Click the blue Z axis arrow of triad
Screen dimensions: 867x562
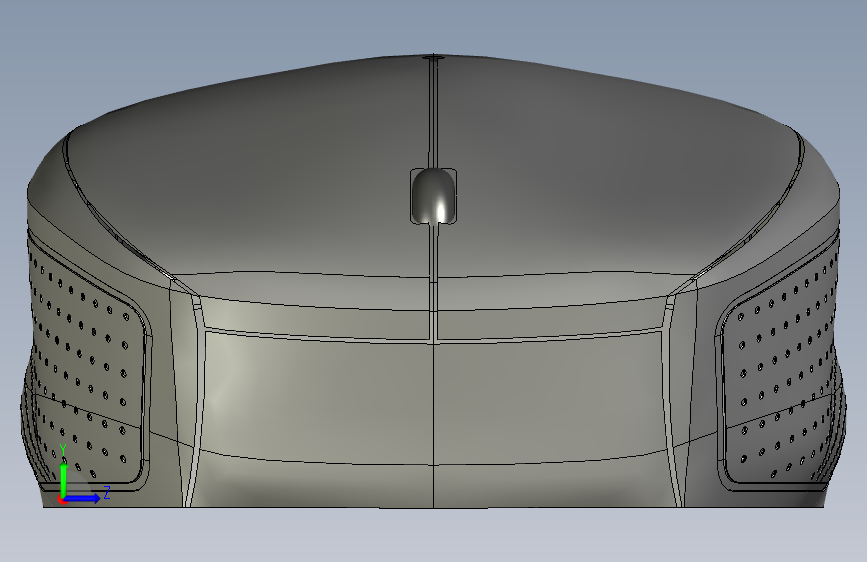83,498
